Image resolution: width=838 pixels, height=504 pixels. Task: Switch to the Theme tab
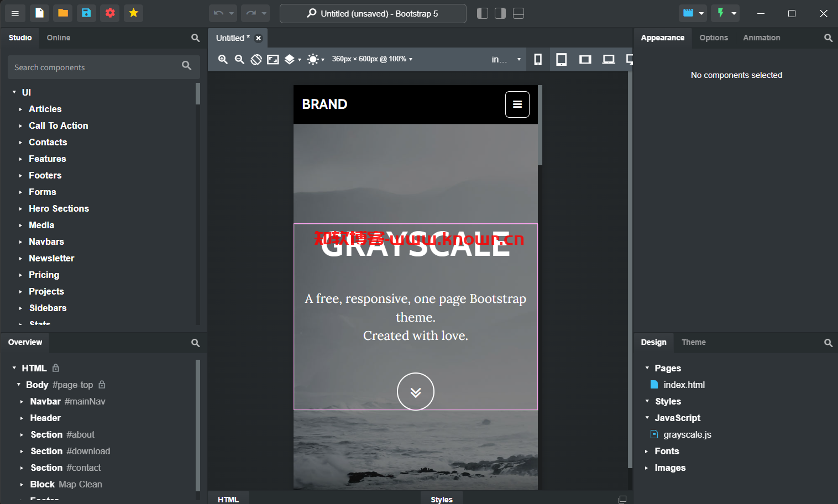(x=693, y=342)
